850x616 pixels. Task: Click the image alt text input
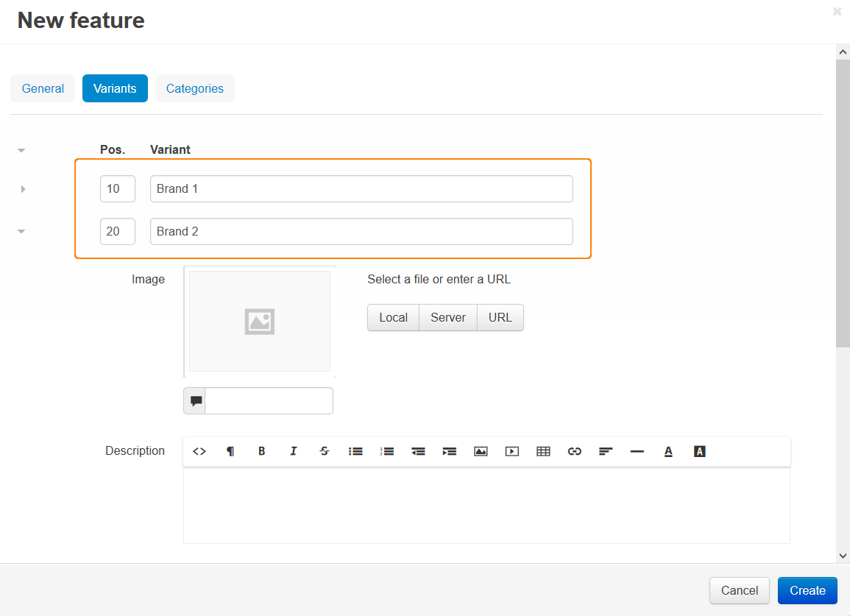click(x=269, y=400)
